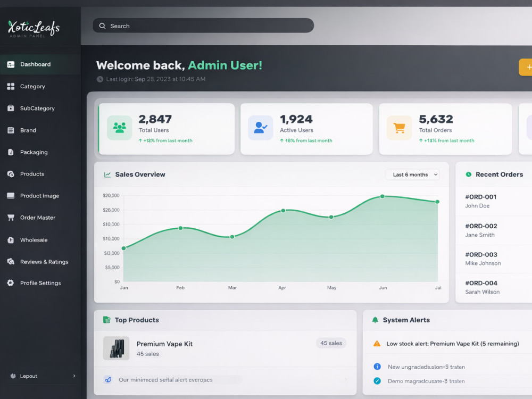Open Wholesale via its sidebar icon
532x399 pixels.
tap(11, 240)
